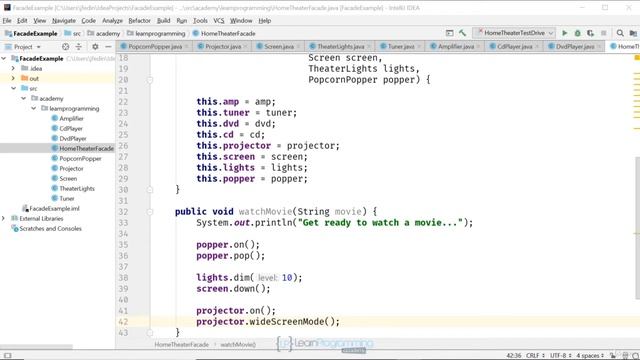
Task: Locate current file with scroll-from-source icon
Action: click(x=65, y=47)
